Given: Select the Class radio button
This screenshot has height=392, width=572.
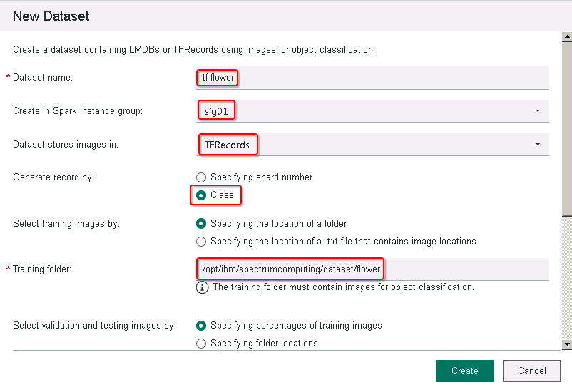Looking at the screenshot, I should coord(201,195).
